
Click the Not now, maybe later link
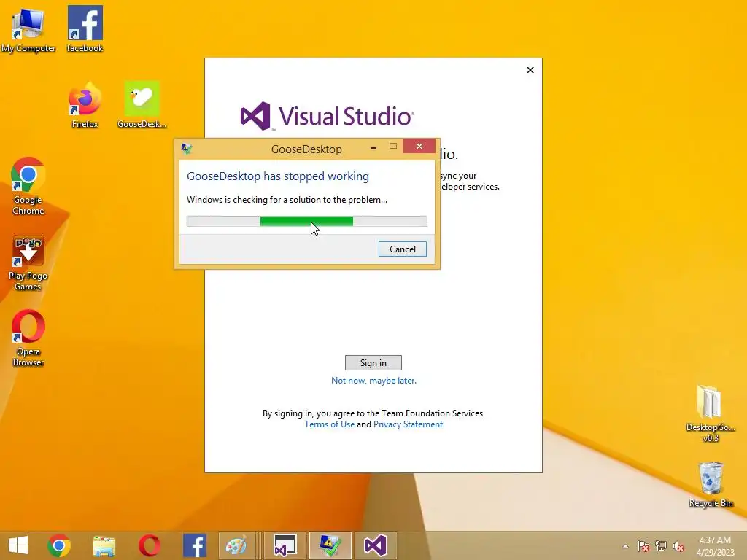(374, 381)
